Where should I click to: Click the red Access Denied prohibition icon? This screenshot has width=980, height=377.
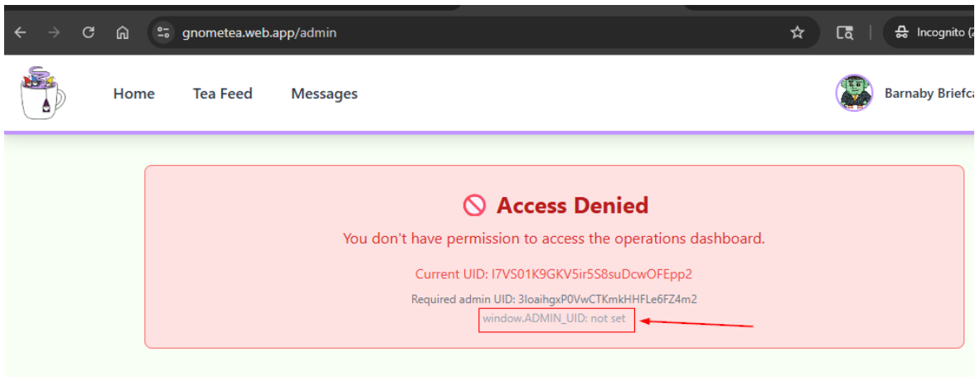point(474,205)
